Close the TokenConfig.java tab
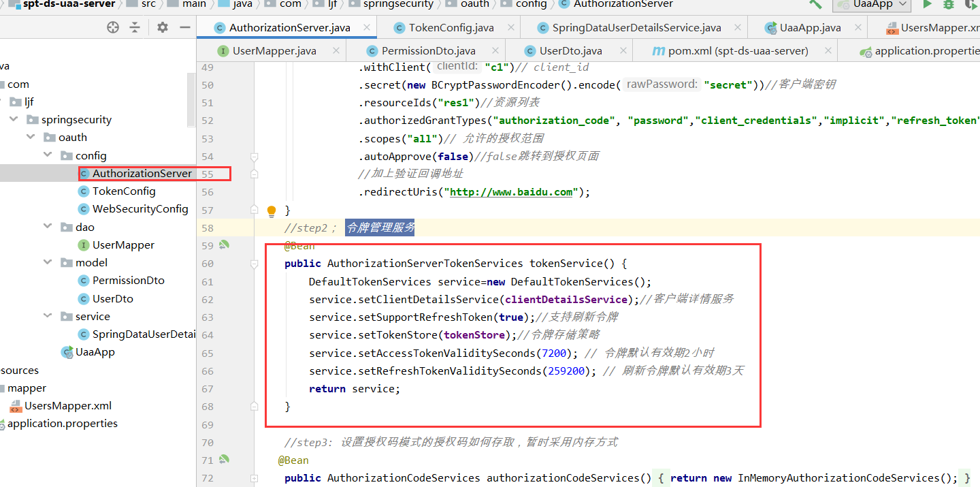This screenshot has width=980, height=487. pyautogui.click(x=510, y=28)
